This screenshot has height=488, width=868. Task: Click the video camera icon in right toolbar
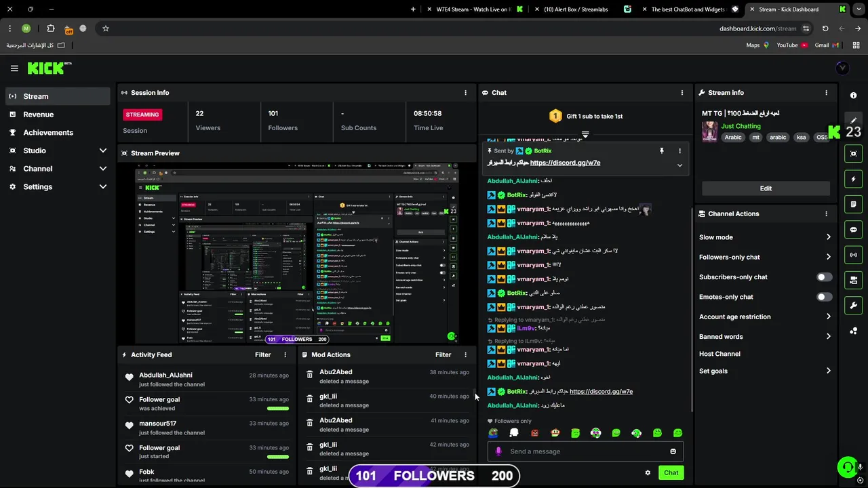click(x=853, y=280)
